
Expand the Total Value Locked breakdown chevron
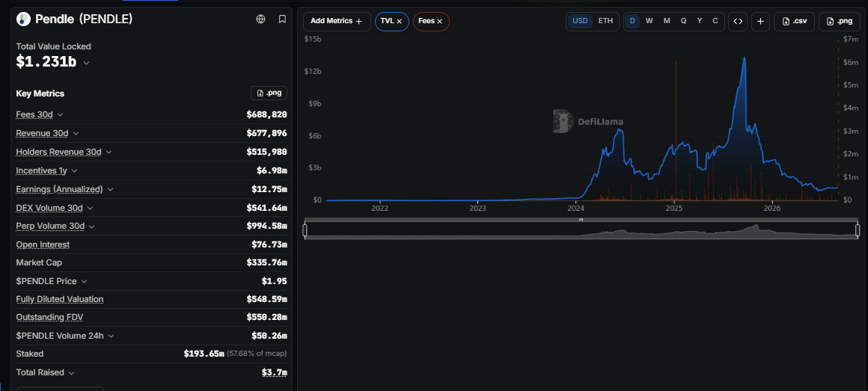coord(86,63)
